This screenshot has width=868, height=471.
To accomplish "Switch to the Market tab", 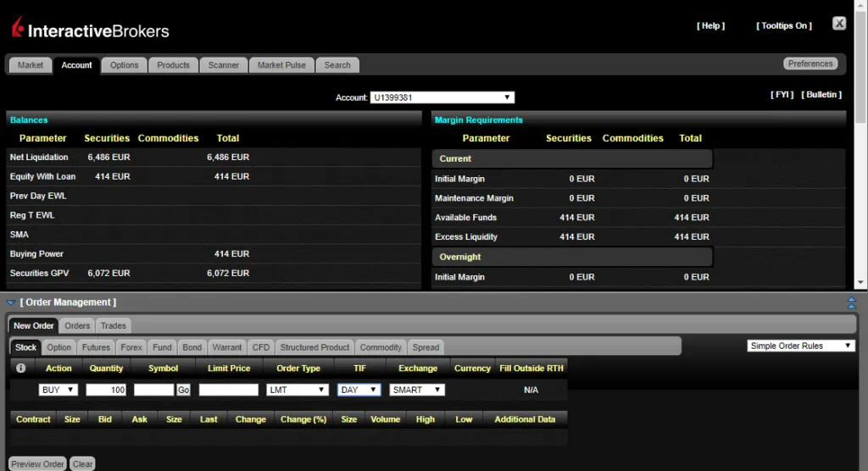I will (31, 65).
